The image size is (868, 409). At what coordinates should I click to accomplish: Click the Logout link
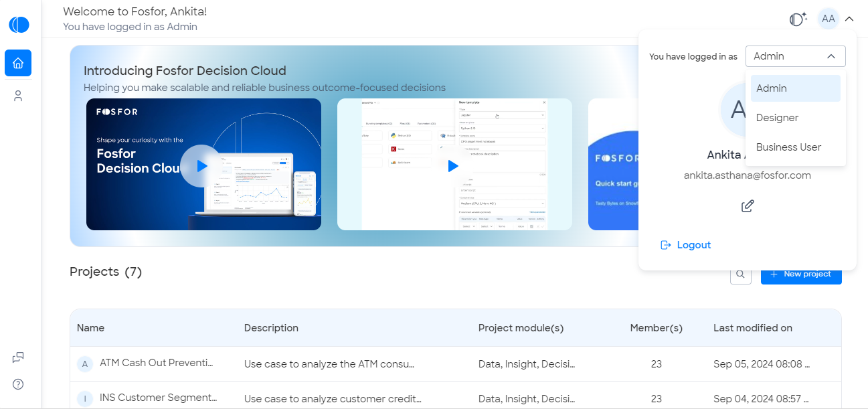coord(686,245)
